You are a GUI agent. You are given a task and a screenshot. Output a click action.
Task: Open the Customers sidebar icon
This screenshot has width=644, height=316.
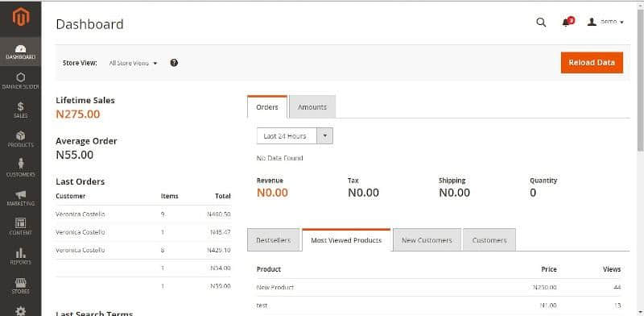pyautogui.click(x=21, y=164)
